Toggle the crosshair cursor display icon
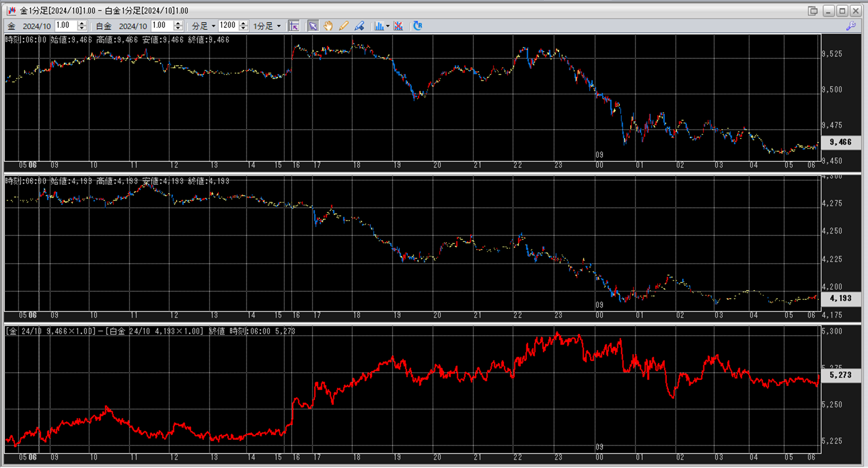Screen dimensions: 868x468 (x=294, y=26)
